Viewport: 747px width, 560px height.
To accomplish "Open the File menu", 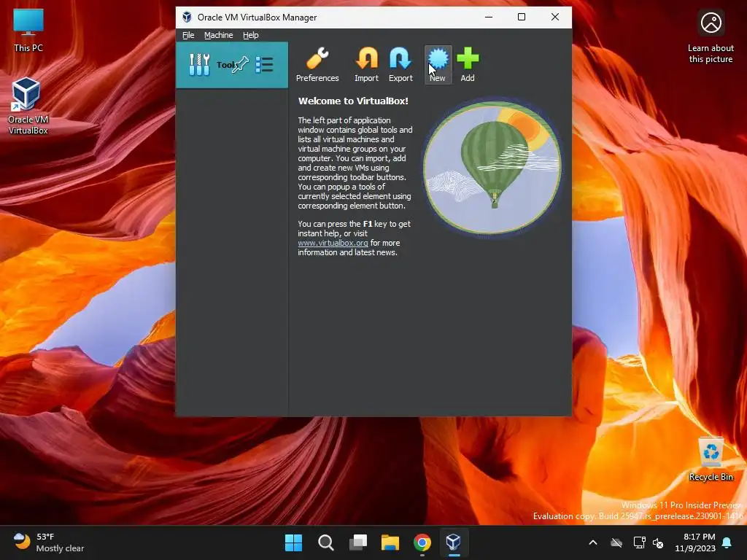I will pos(188,35).
